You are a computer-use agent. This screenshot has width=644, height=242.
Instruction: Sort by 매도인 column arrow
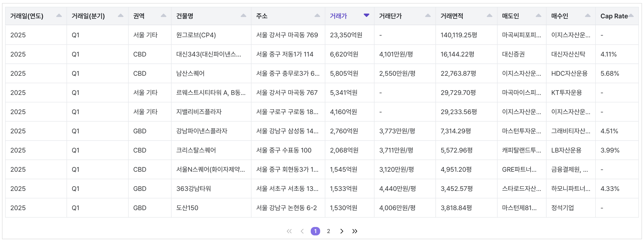538,16
